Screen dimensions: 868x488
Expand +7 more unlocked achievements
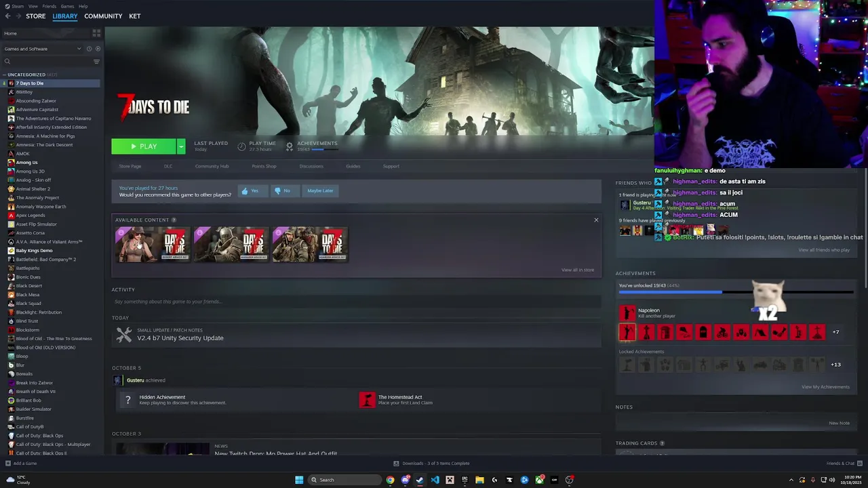[836, 332]
